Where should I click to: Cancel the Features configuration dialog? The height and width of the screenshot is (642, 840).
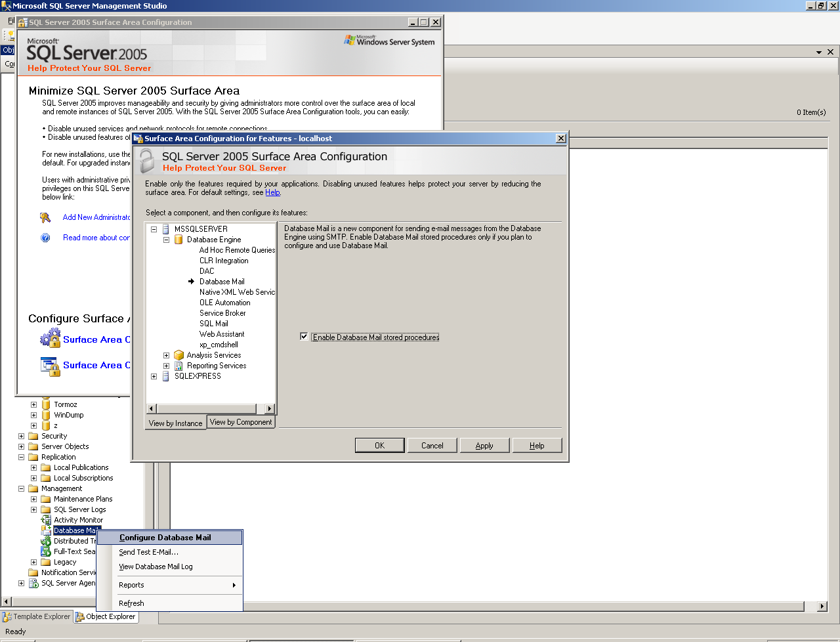tap(432, 446)
